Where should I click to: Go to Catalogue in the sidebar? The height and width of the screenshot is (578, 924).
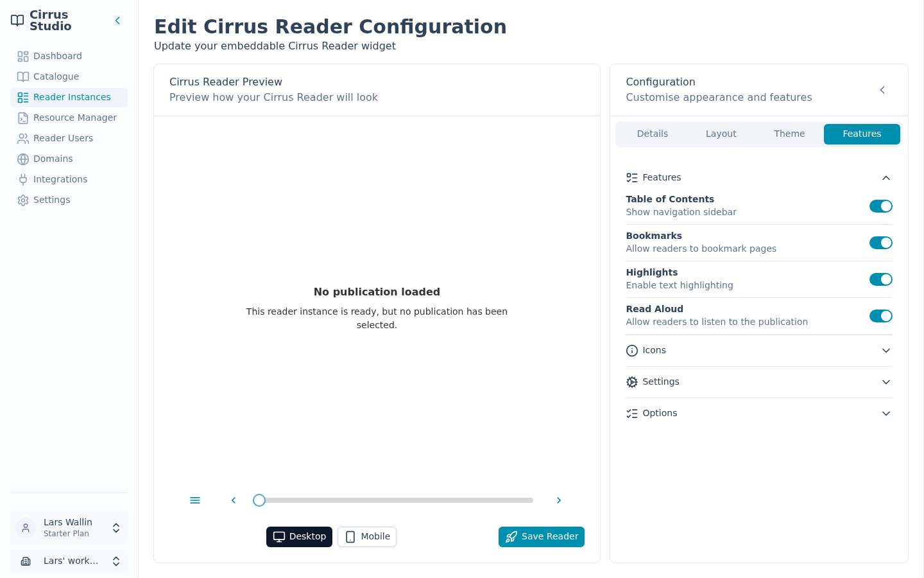coord(69,76)
